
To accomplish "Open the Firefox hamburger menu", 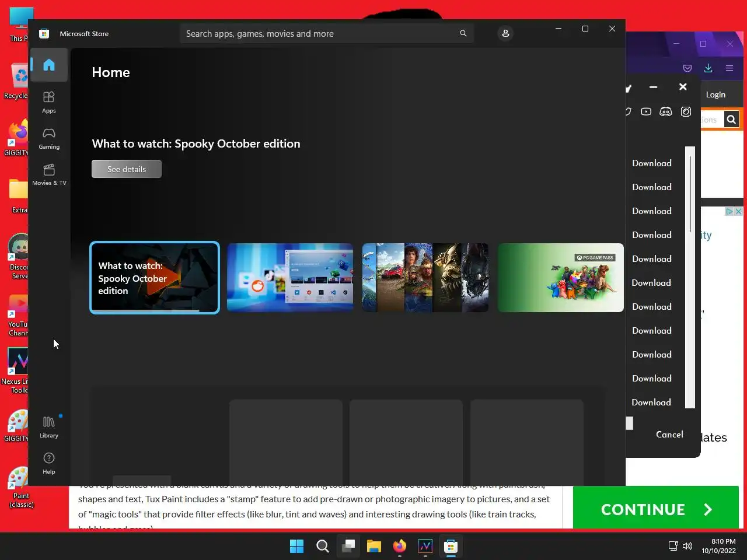I will [729, 68].
